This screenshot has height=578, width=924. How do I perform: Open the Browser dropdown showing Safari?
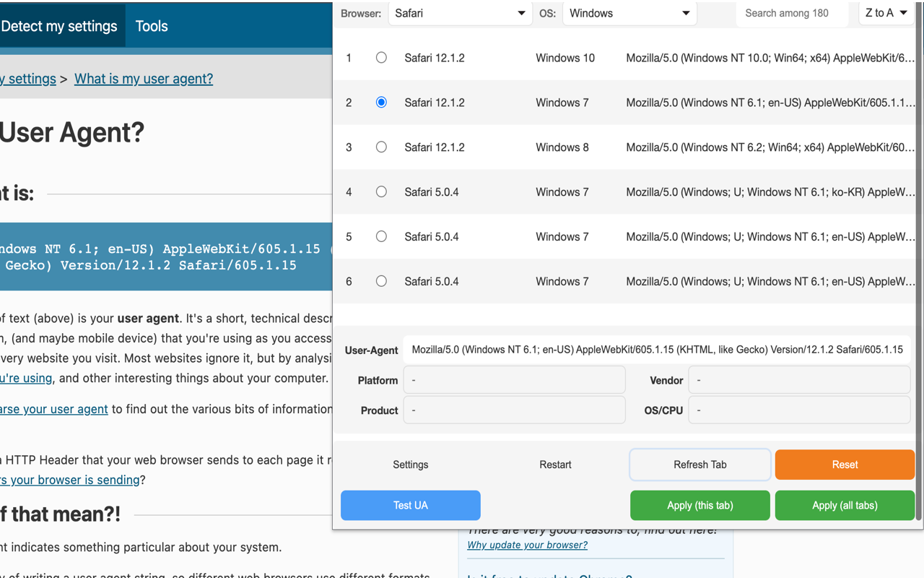tap(460, 12)
